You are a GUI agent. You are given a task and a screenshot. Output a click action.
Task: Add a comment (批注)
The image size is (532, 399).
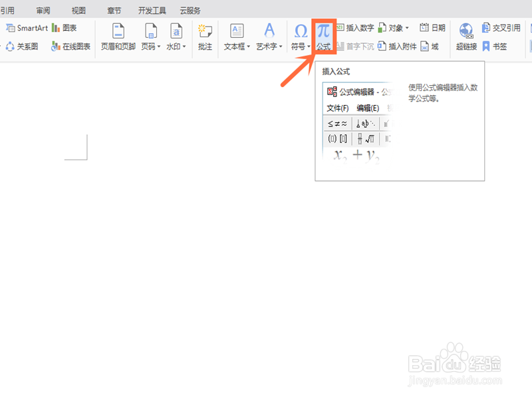pos(205,37)
